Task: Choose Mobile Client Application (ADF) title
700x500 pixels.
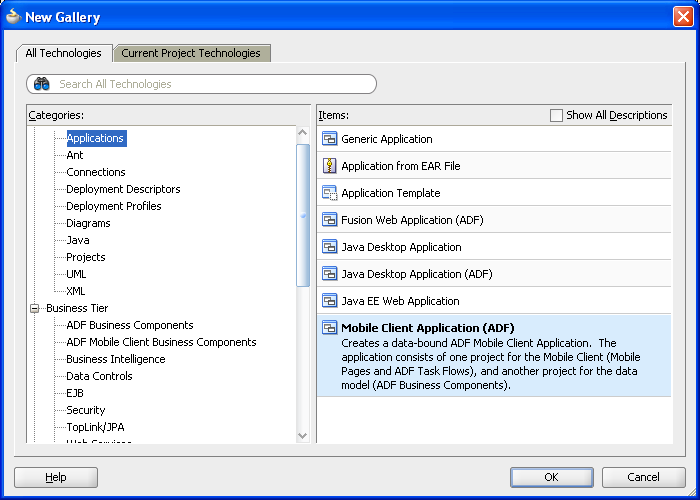Action: point(428,328)
